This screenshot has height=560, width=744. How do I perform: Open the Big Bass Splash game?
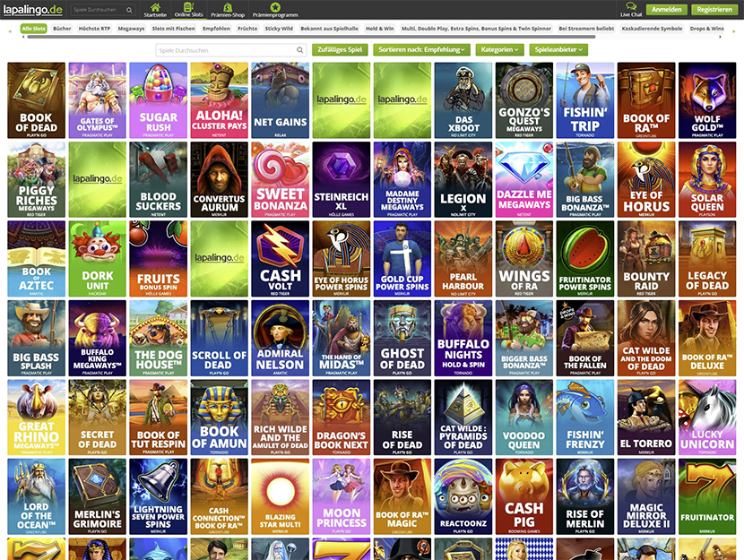[x=36, y=338]
